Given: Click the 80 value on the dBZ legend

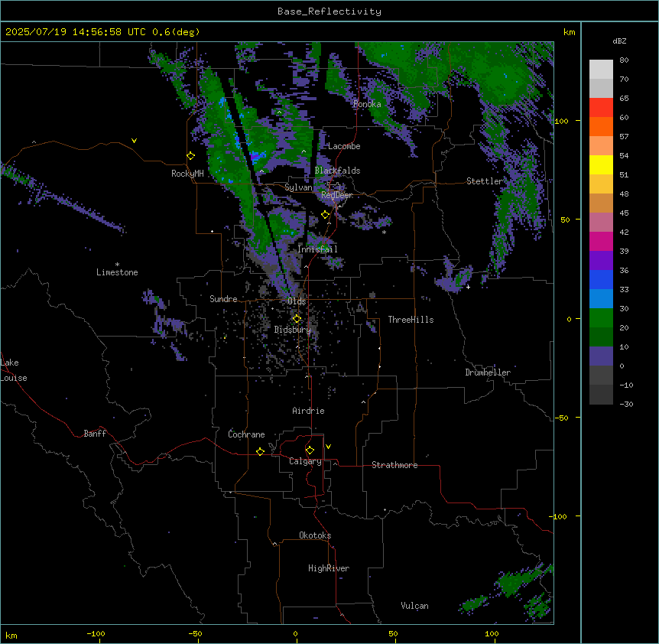Looking at the screenshot, I should pyautogui.click(x=624, y=60).
